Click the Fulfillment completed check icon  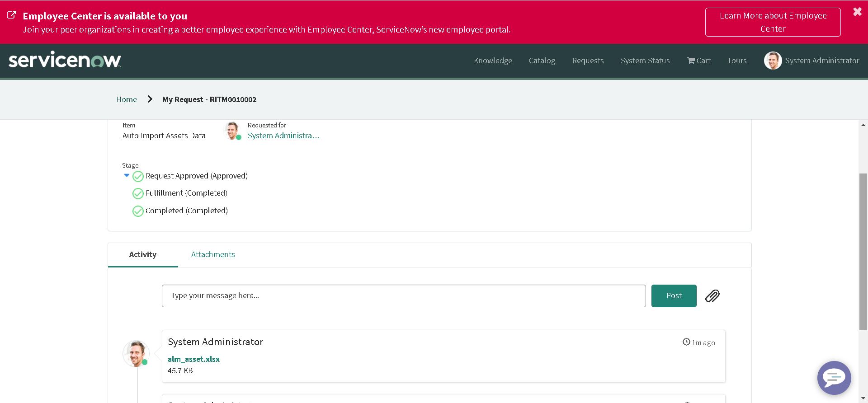(x=138, y=193)
